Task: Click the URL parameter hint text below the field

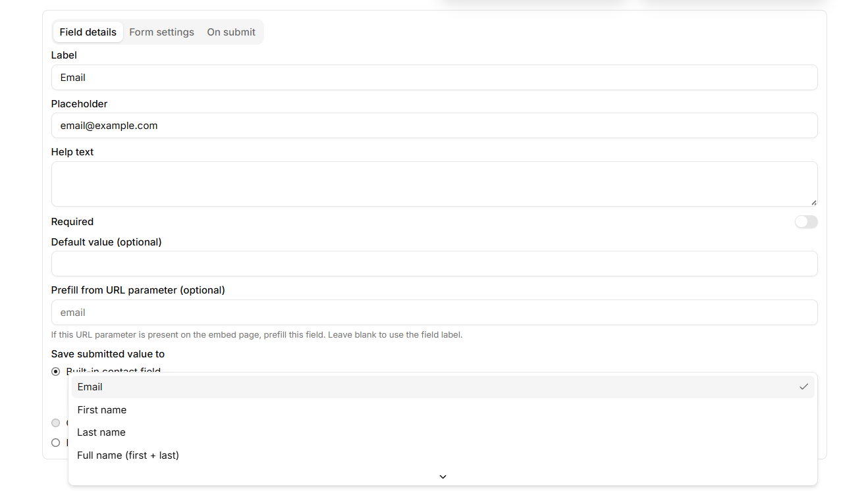Action: point(257,335)
